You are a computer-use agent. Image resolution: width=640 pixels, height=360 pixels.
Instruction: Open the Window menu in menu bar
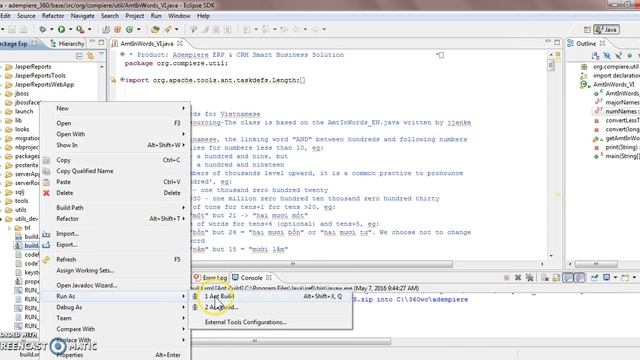(179, 16)
